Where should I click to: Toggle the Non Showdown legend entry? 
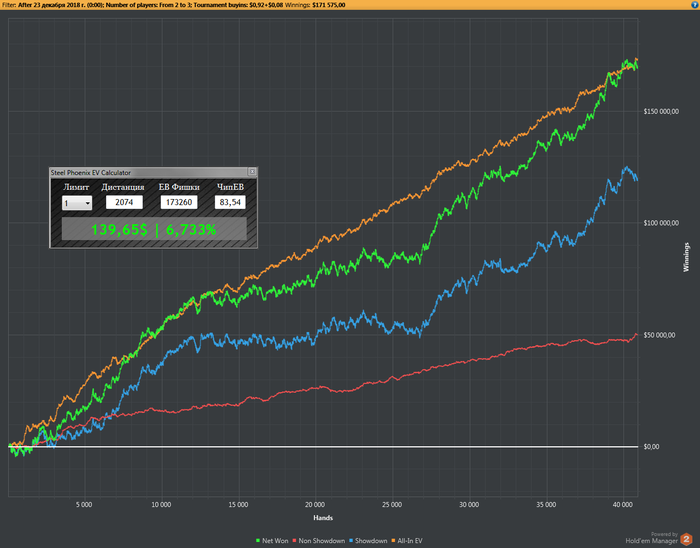click(x=319, y=540)
